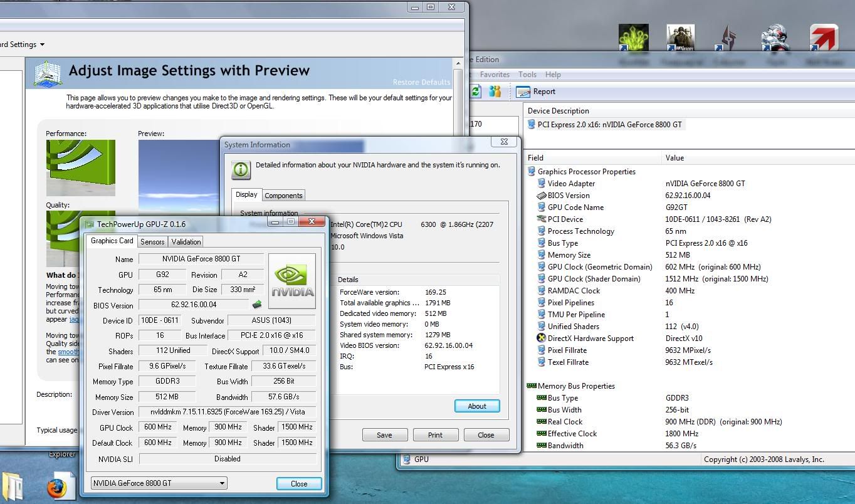Open the Company of Heroes soldiers desktop shortcut
The width and height of the screenshot is (855, 504).
(x=681, y=38)
